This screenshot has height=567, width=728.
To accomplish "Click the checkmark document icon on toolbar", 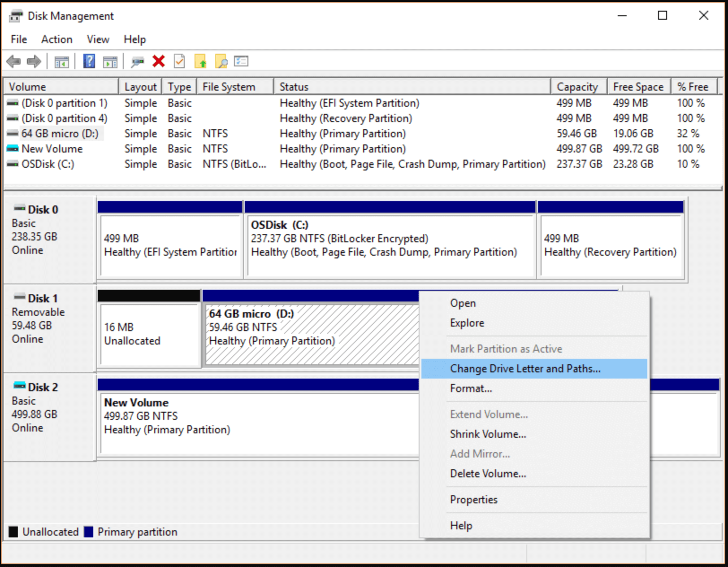I will pyautogui.click(x=179, y=61).
